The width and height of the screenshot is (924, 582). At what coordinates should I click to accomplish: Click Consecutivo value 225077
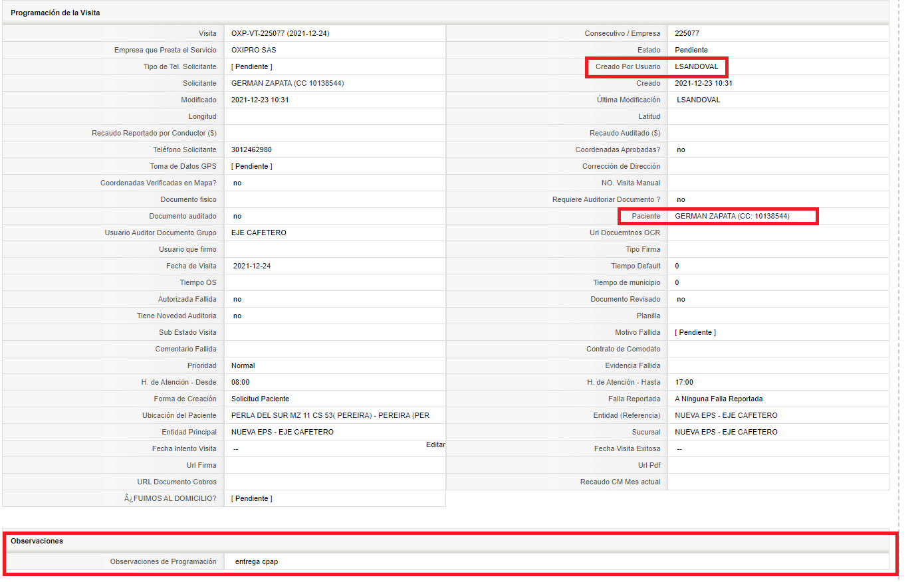tap(687, 33)
